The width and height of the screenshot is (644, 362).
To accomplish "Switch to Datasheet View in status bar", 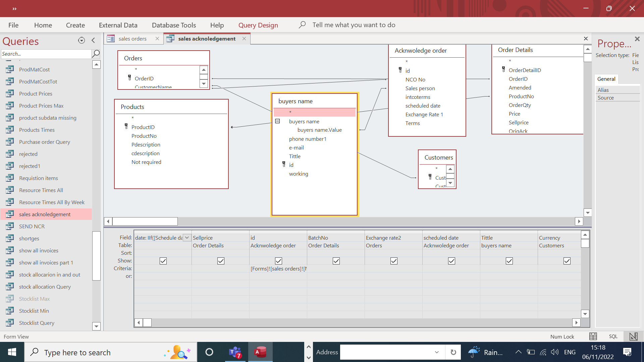I will click(593, 337).
